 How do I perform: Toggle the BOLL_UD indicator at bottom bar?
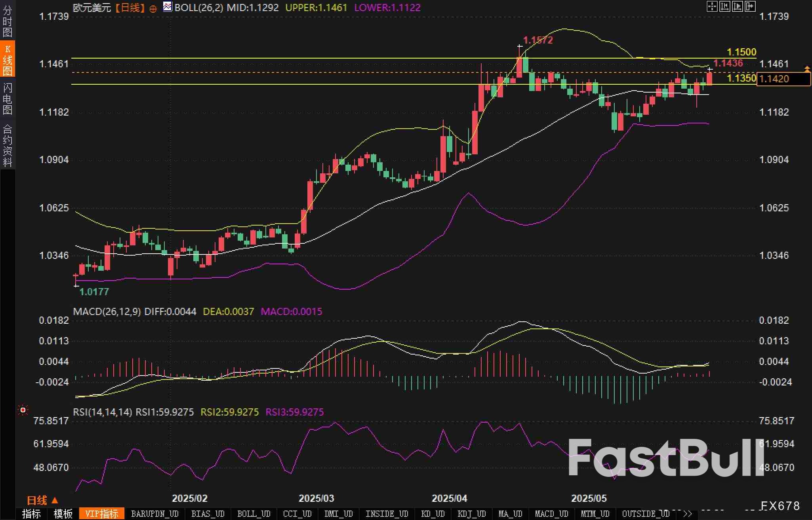[254, 514]
